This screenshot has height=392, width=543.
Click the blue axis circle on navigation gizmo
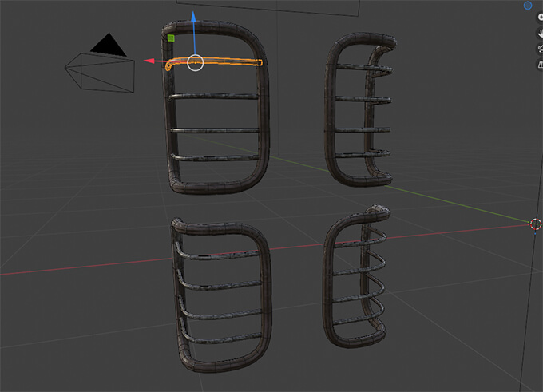click(x=528, y=5)
